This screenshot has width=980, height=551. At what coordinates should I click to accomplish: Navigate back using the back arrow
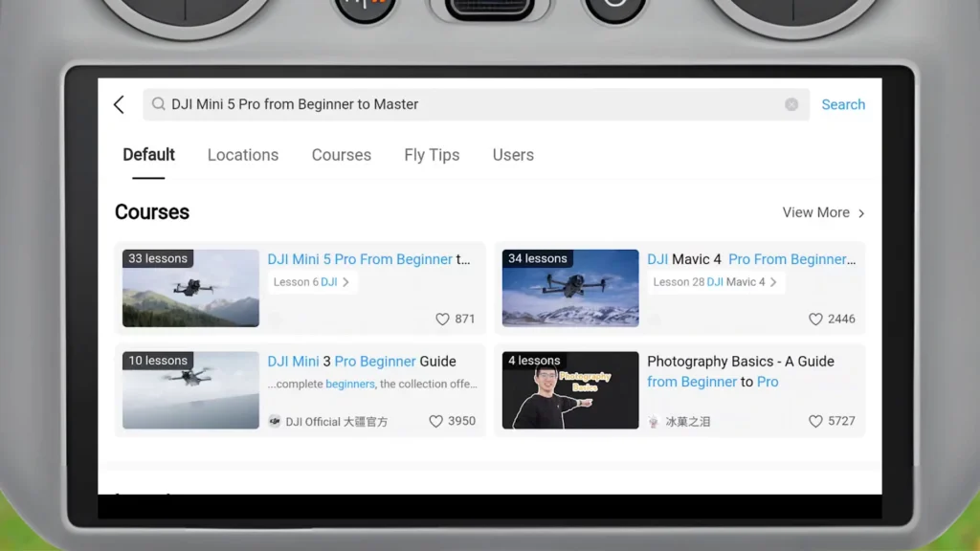[119, 104]
